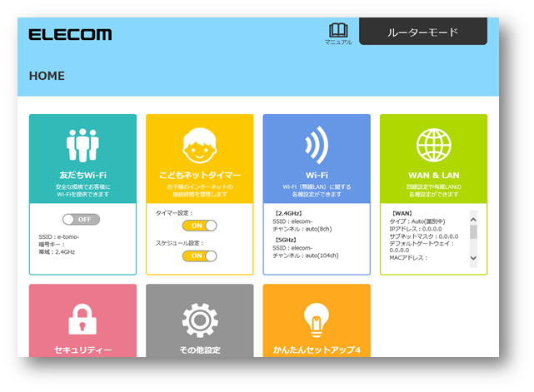Viewport: 534px width, 392px height.
Task: Toggle the スケジュール設定 ON switch
Action: tap(200, 256)
